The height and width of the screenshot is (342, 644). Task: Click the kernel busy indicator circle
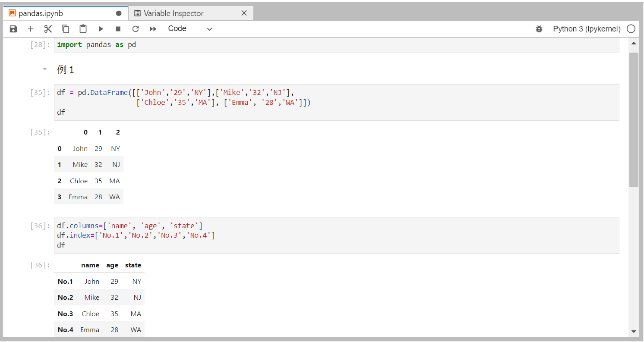631,29
